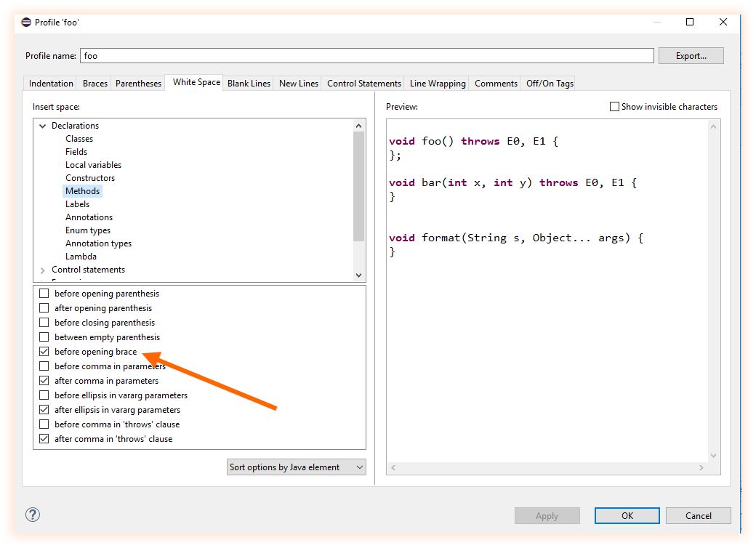Click the Eclipse icon in title bar
This screenshot has height=548, width=756.
coord(26,23)
